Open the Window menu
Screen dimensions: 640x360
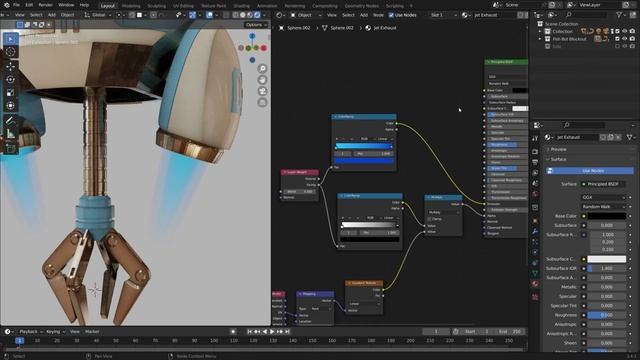[x=66, y=5]
